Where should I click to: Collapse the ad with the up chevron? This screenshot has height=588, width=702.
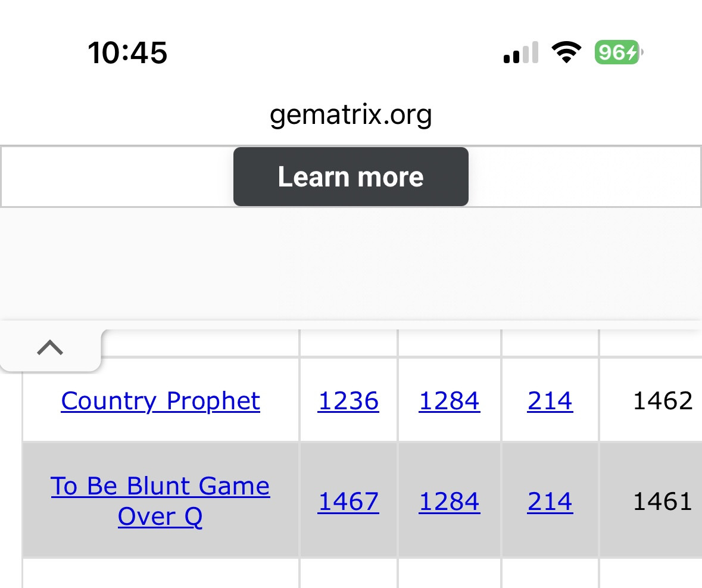[50, 347]
